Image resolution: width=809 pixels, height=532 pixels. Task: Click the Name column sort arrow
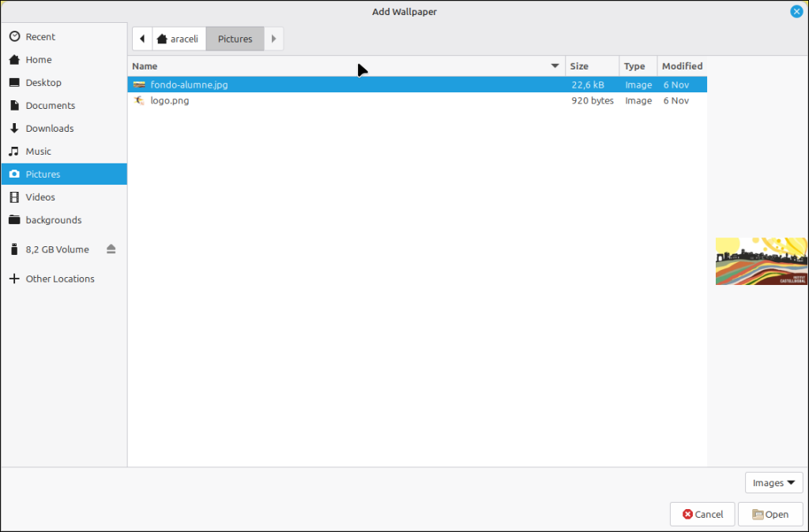tap(555, 66)
